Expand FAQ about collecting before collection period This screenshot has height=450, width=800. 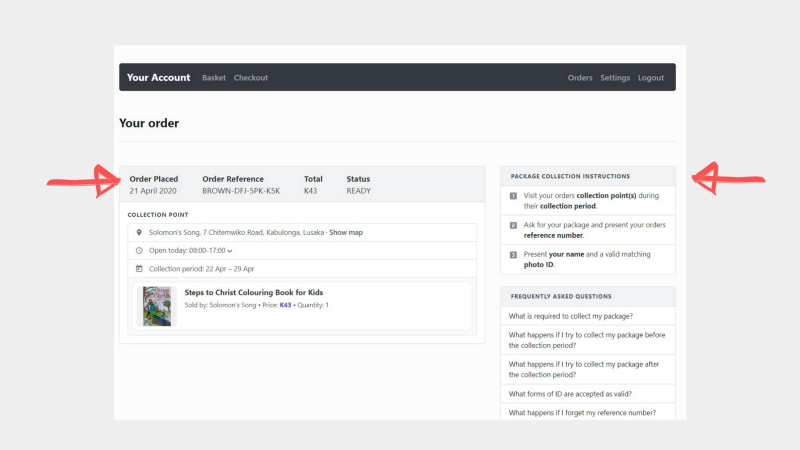[x=588, y=340]
